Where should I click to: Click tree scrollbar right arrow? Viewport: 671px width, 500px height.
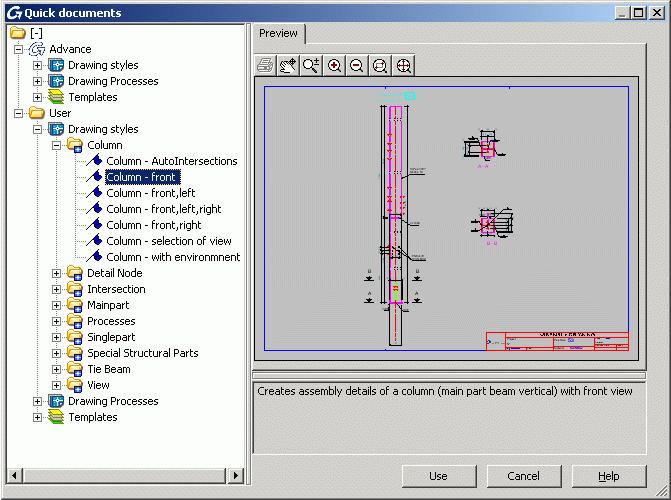236,475
